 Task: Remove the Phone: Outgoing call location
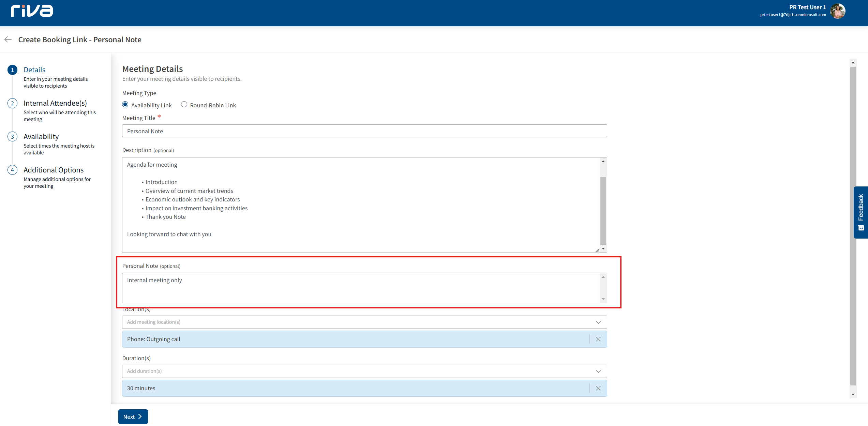[x=598, y=339]
